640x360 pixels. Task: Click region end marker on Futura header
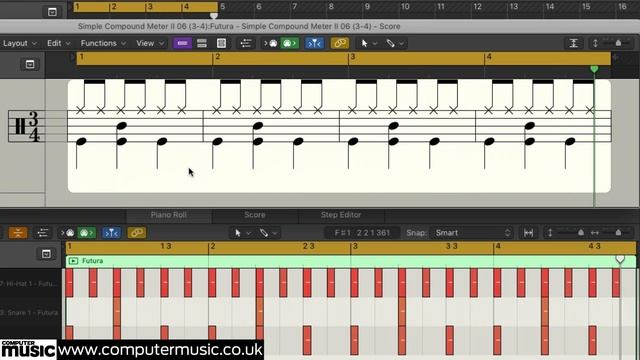click(x=620, y=259)
